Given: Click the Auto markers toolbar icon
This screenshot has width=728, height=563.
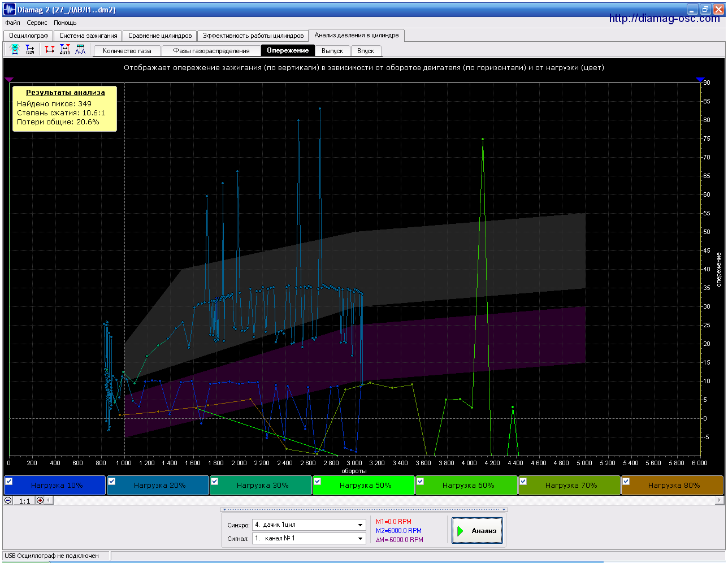Looking at the screenshot, I should 65,50.
